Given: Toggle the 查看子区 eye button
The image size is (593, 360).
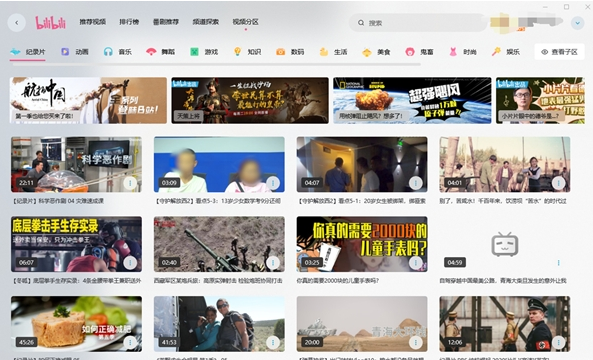Looking at the screenshot, I should pyautogui.click(x=559, y=52).
